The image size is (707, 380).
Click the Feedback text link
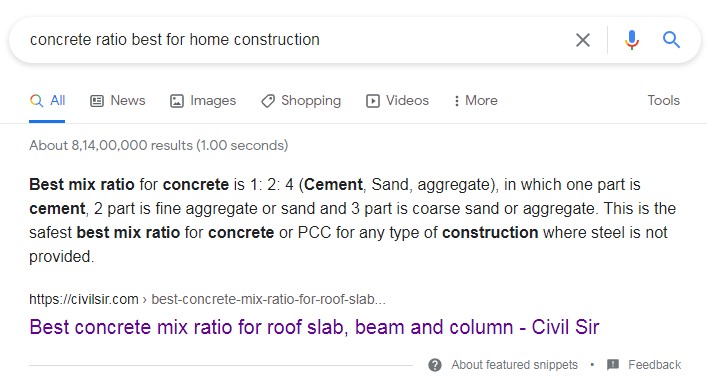click(x=654, y=365)
